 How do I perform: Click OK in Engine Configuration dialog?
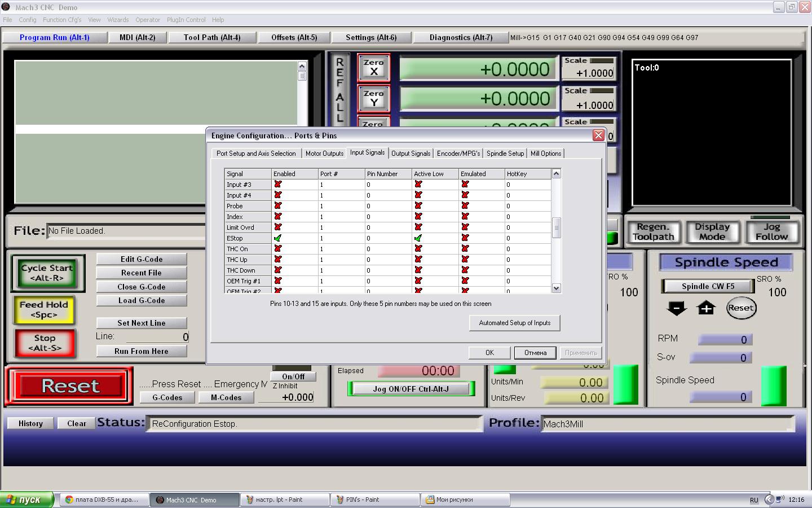[489, 353]
